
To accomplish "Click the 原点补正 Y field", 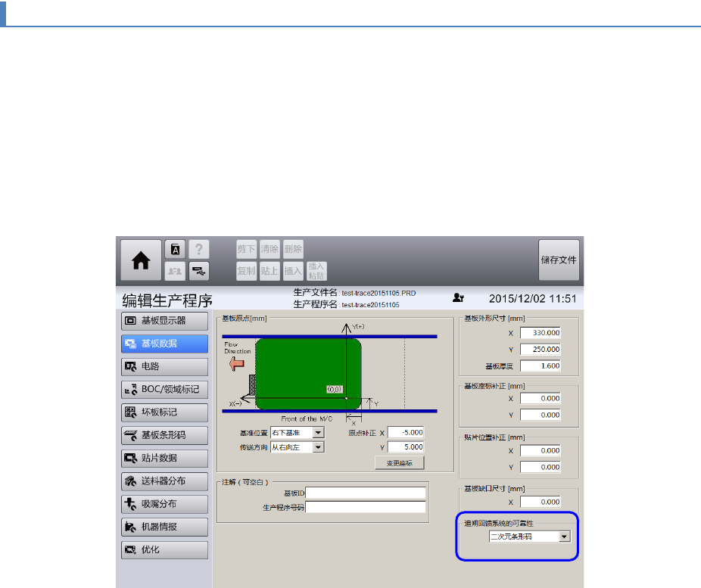I will coord(406,446).
